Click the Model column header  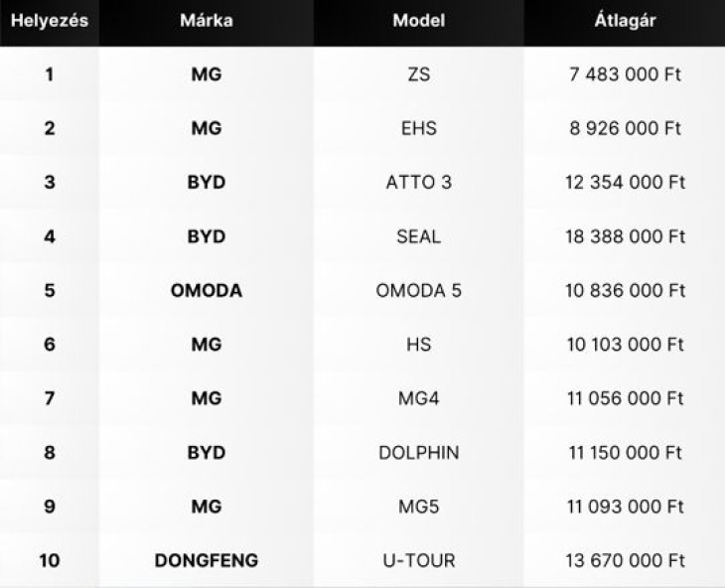[x=419, y=21]
